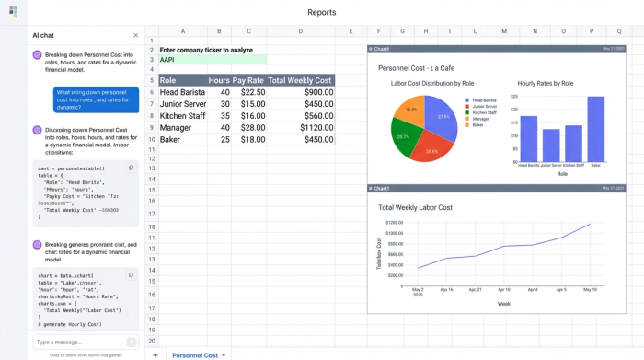This screenshot has height=360, width=644.
Task: Select row 6 header
Action: pos(152,92)
